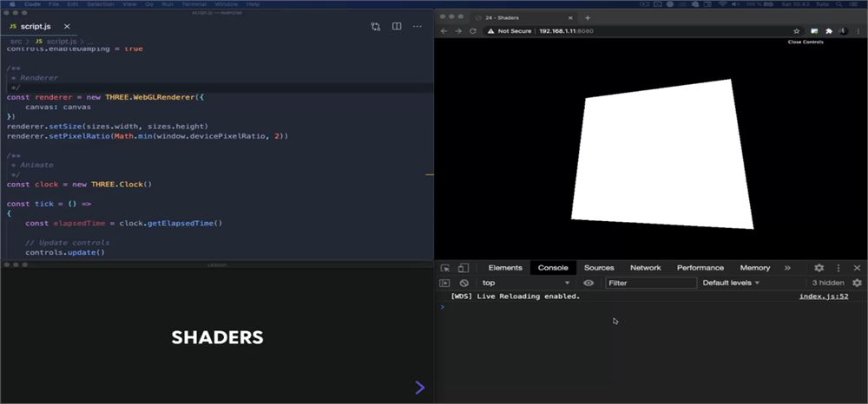Go back in Chrome browser
The width and height of the screenshot is (868, 404).
pos(444,31)
